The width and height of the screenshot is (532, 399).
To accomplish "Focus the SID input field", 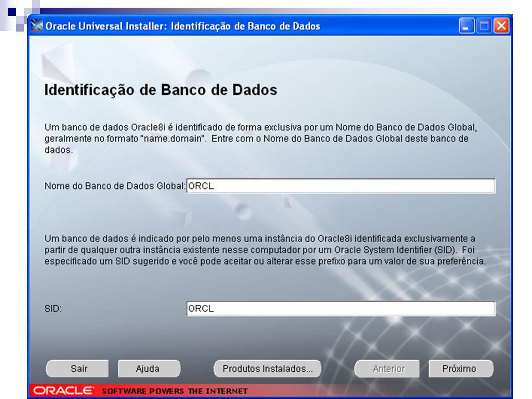I will click(x=341, y=309).
